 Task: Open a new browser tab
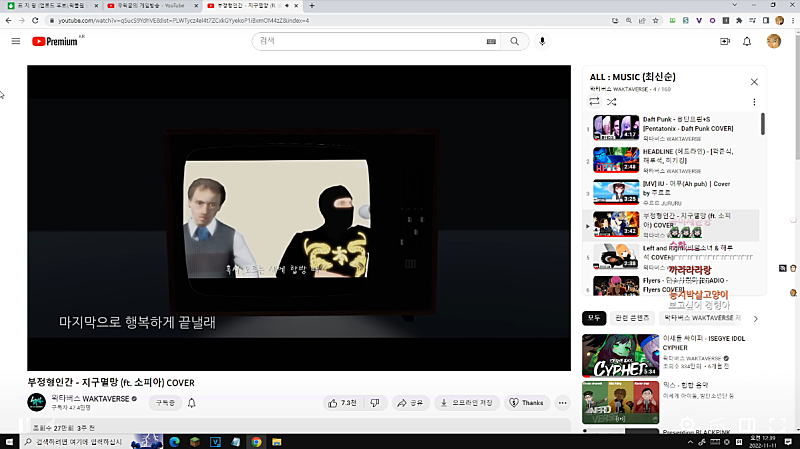click(x=312, y=6)
